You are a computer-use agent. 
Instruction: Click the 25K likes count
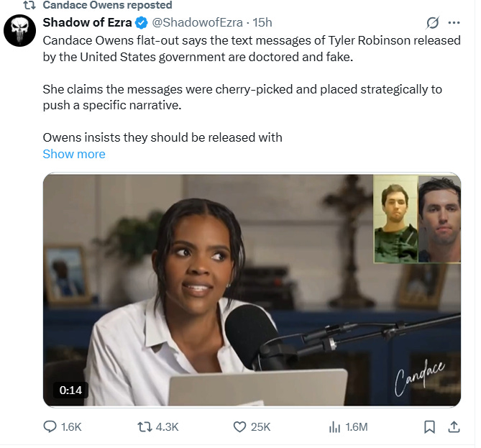(260, 427)
